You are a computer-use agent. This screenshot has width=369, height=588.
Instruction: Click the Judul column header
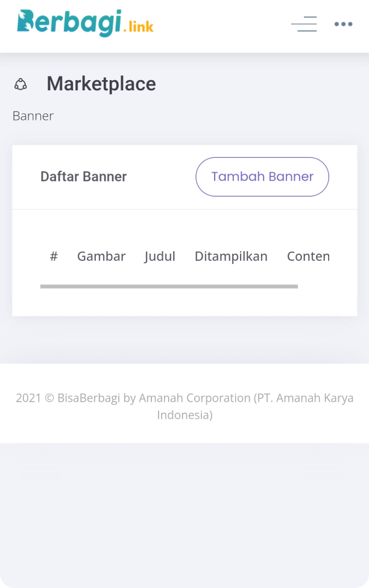click(x=160, y=256)
